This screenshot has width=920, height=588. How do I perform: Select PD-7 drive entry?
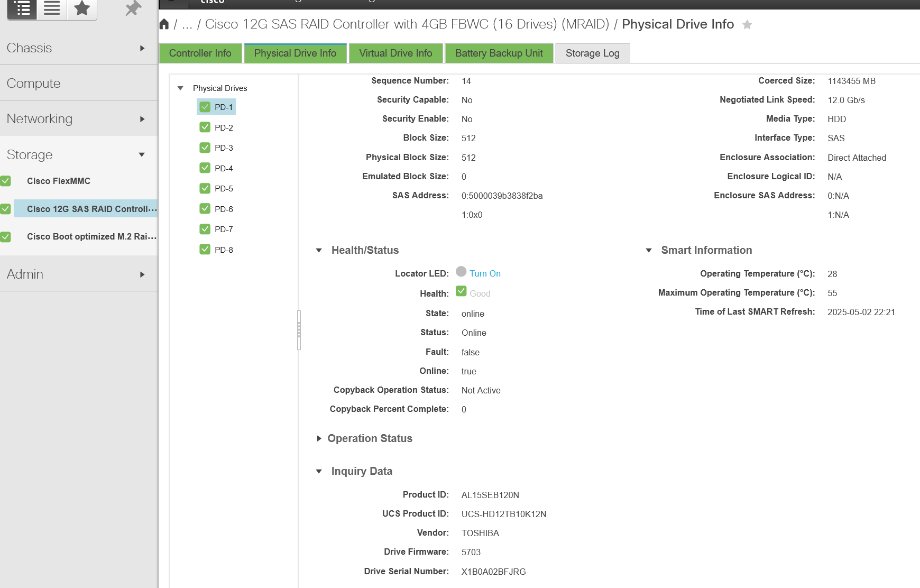(x=224, y=229)
